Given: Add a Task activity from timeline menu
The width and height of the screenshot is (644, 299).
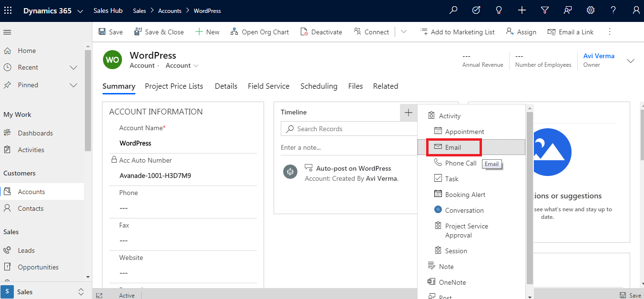Looking at the screenshot, I should click(450, 178).
